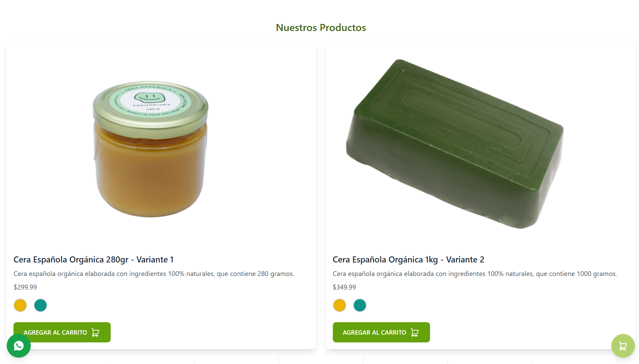Click the 280 gramos product description
639x364 pixels.
pos(154,274)
